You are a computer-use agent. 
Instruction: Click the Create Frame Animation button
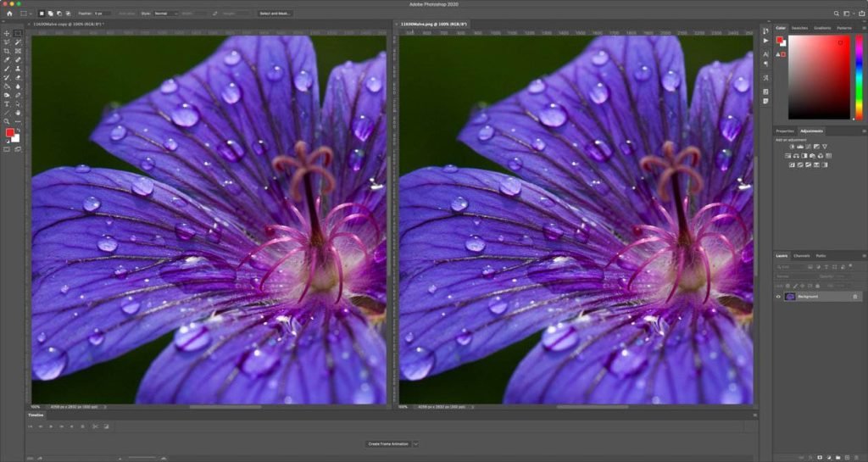tap(387, 443)
